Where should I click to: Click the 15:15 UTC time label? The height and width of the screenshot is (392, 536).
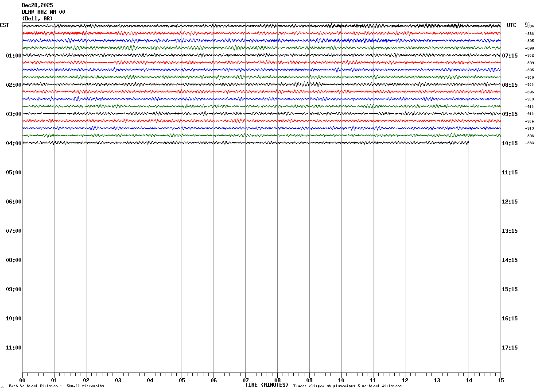(x=510, y=289)
